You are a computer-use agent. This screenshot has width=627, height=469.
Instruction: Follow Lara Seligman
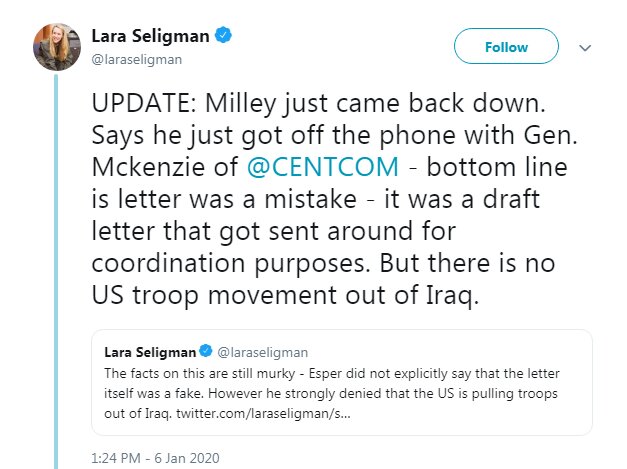tap(506, 47)
